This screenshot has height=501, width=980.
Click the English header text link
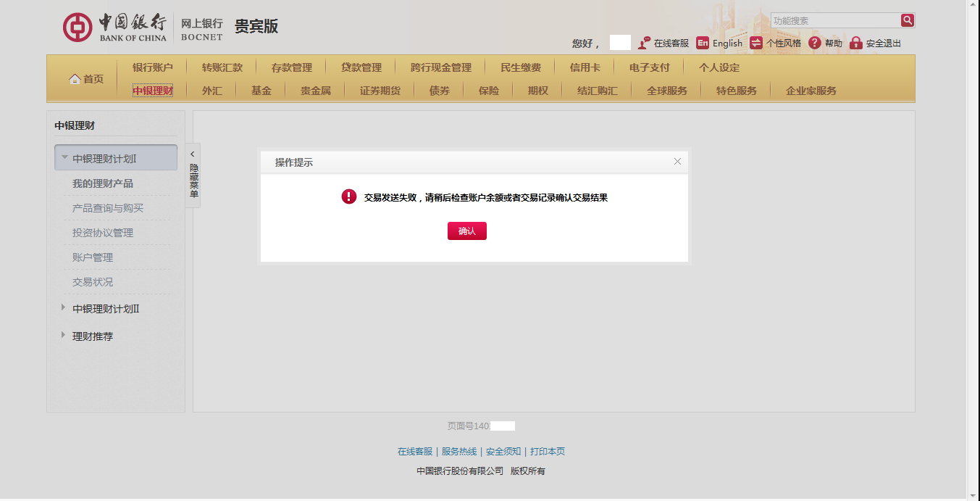[727, 44]
